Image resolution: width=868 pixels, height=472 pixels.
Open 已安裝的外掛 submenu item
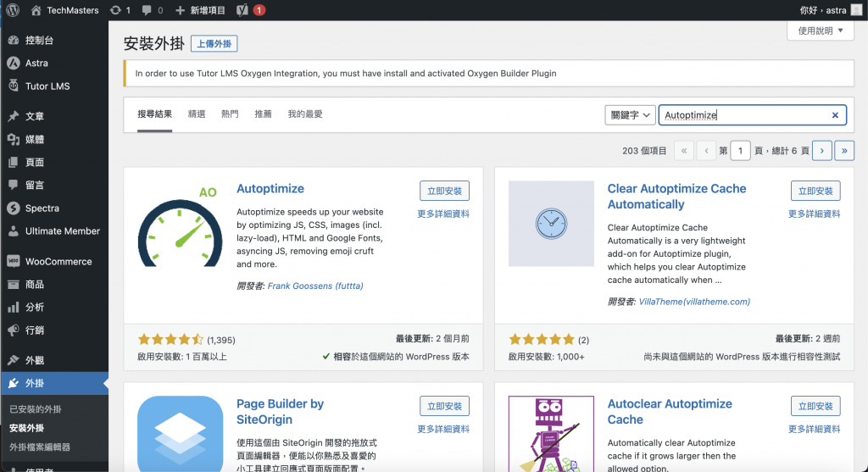tap(36, 409)
